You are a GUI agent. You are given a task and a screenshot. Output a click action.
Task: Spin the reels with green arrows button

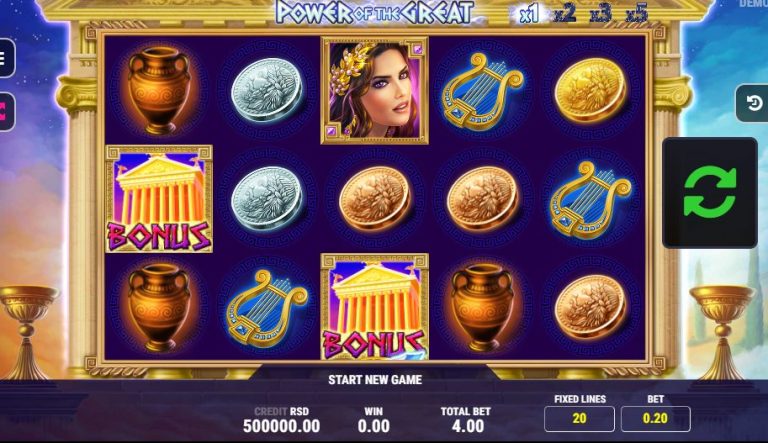tap(710, 193)
